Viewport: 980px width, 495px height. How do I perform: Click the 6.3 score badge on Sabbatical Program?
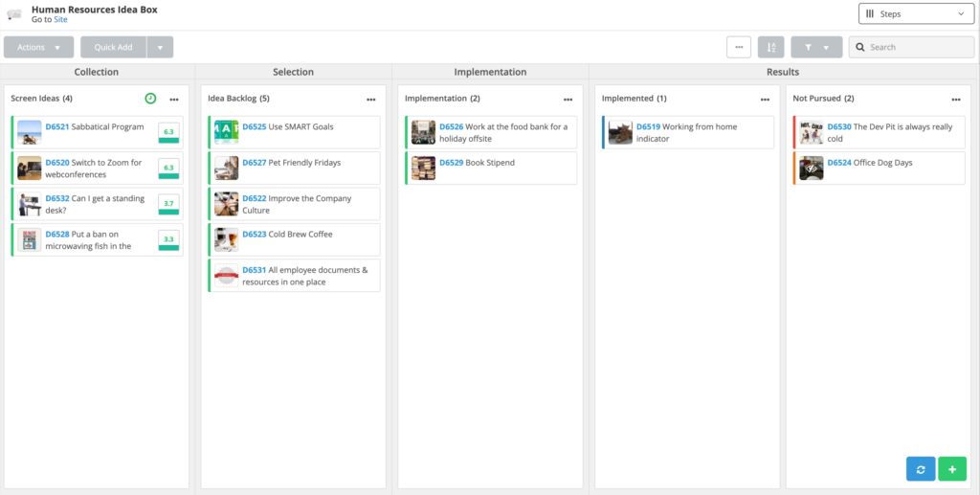[x=168, y=132]
